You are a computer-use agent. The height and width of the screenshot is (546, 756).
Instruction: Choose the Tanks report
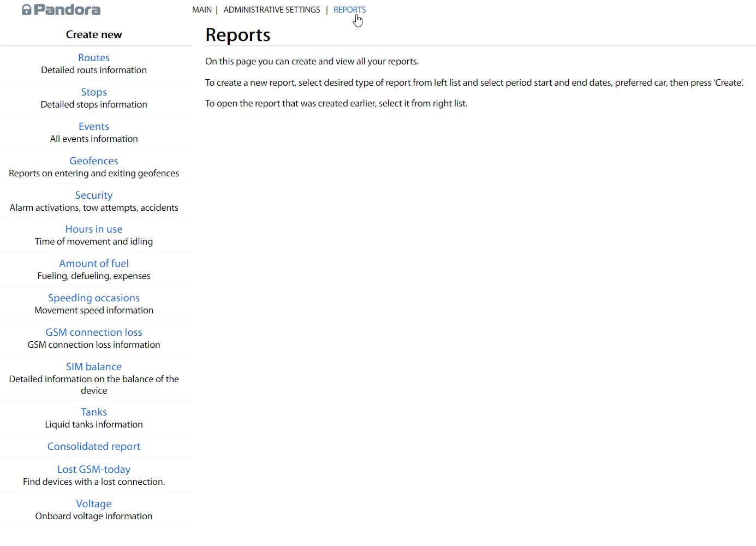[x=94, y=412]
